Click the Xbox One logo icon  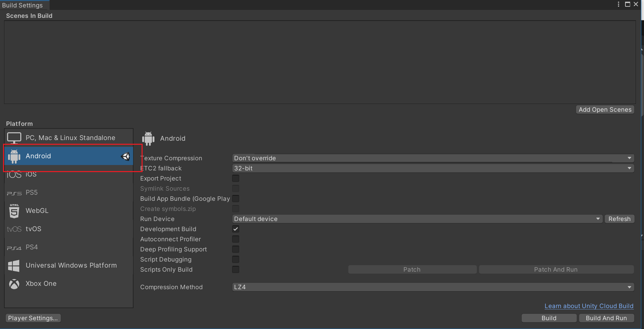(14, 284)
